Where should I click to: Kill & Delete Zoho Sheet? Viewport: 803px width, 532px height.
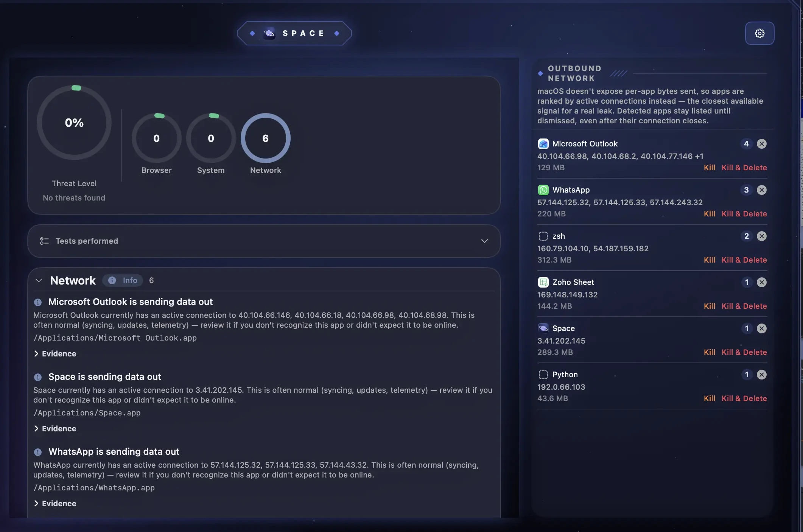click(x=744, y=306)
